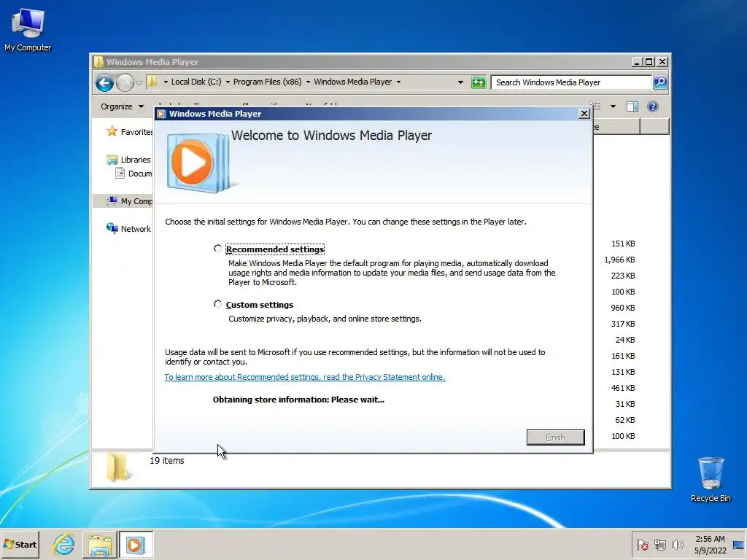Click the Explorer window title folder icon
The width and height of the screenshot is (747, 560).
coord(98,62)
